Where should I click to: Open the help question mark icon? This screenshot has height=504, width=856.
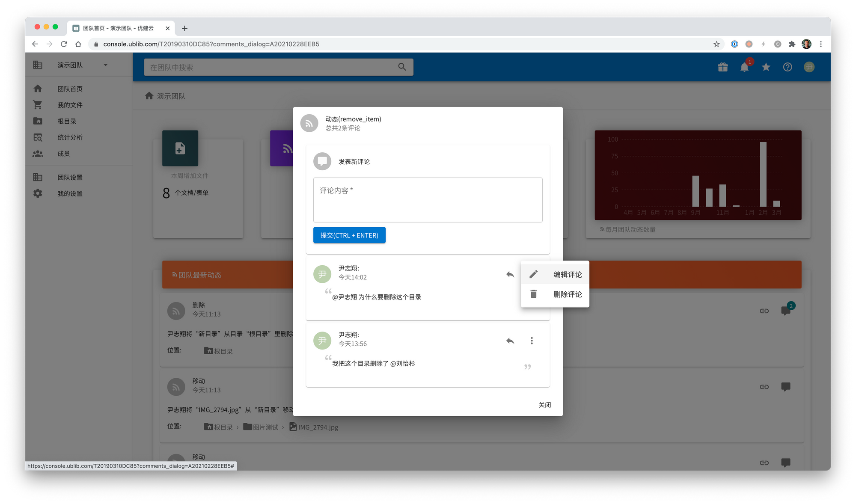pos(788,67)
